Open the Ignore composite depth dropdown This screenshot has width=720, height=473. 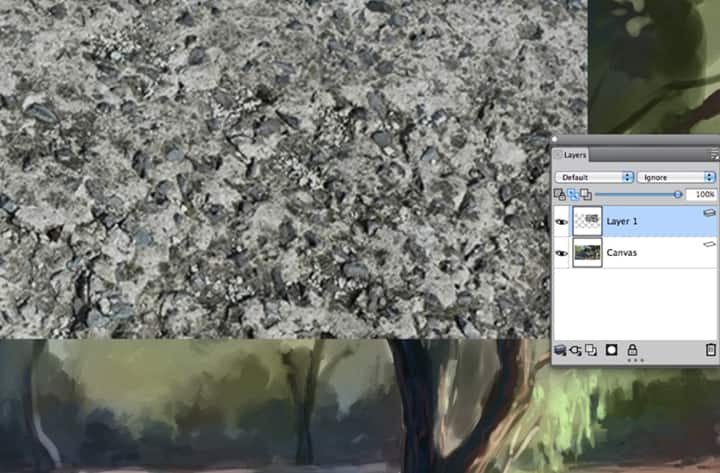pyautogui.click(x=676, y=177)
